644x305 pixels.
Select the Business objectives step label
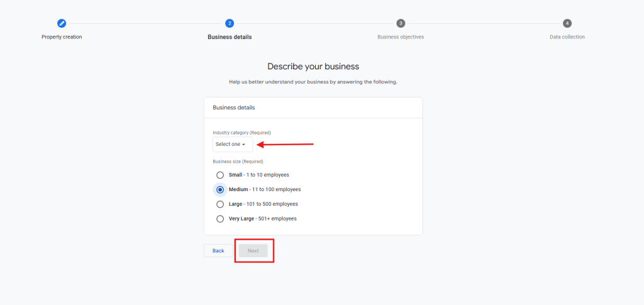tap(401, 37)
